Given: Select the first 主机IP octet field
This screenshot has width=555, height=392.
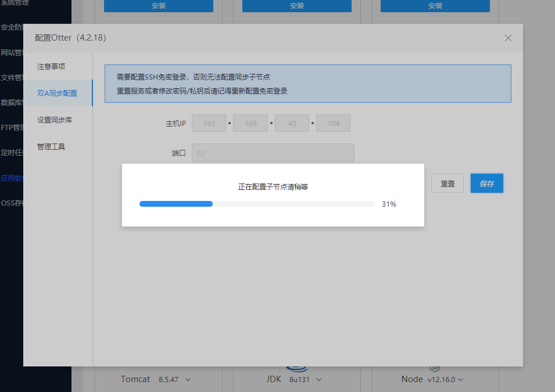Looking at the screenshot, I should (x=209, y=123).
